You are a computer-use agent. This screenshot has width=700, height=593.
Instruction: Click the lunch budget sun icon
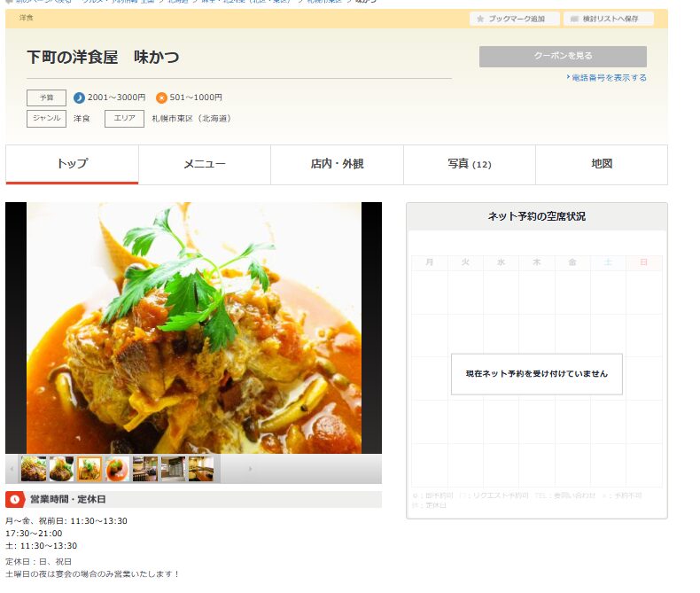[161, 98]
